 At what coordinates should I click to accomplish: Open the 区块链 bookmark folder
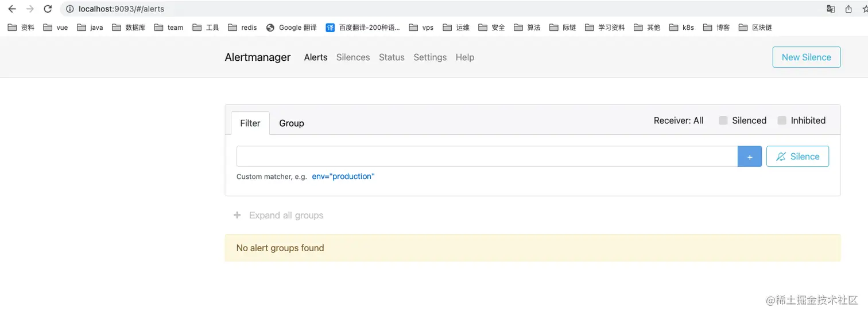click(x=756, y=28)
